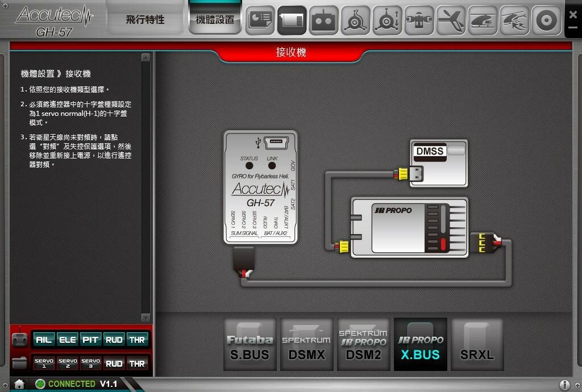Click the ELE channel button
This screenshot has width=582, height=392.
[x=67, y=340]
